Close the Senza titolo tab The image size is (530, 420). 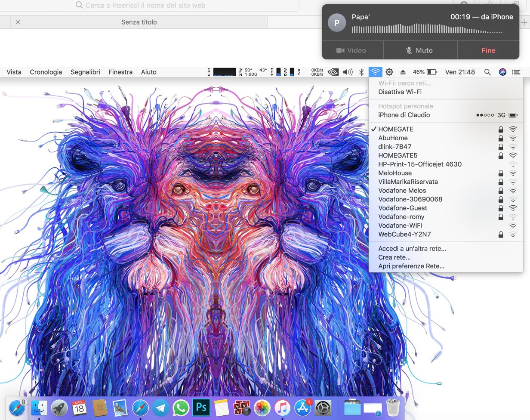click(18, 22)
